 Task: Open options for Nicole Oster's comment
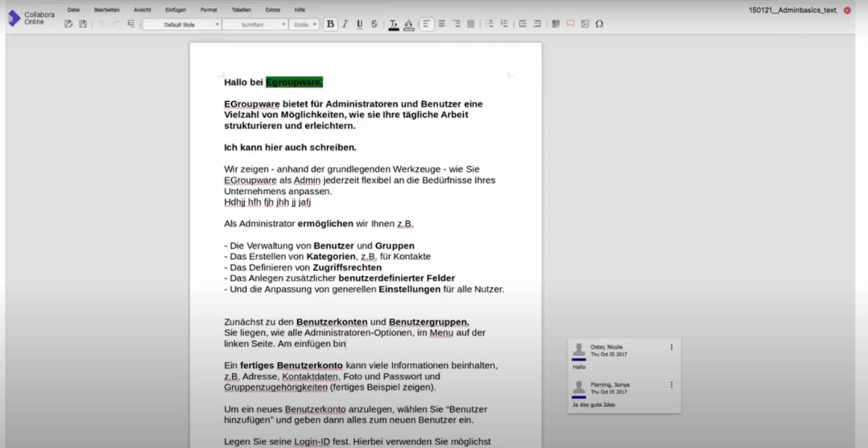click(671, 347)
